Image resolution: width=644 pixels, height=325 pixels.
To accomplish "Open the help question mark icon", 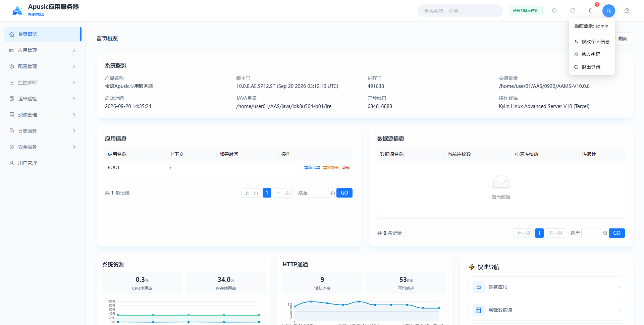I will [x=627, y=11].
